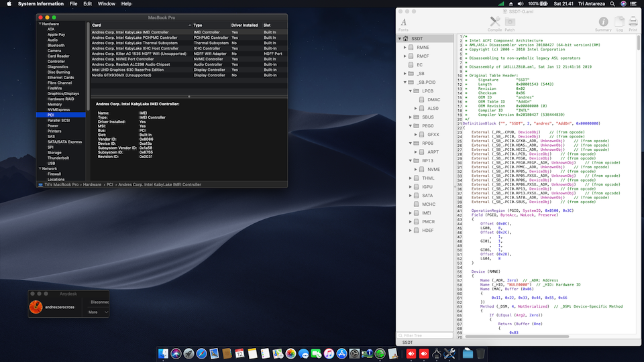Open the Log toolbar icon

[619, 24]
